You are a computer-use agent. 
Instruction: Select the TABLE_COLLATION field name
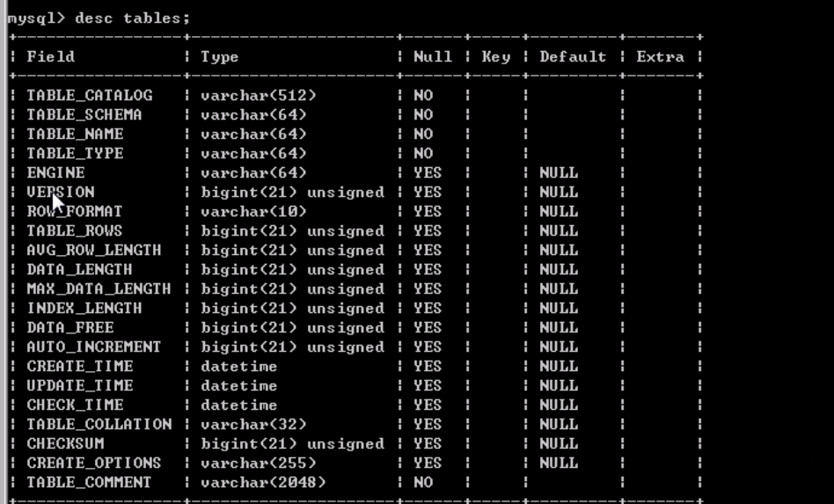click(x=99, y=424)
